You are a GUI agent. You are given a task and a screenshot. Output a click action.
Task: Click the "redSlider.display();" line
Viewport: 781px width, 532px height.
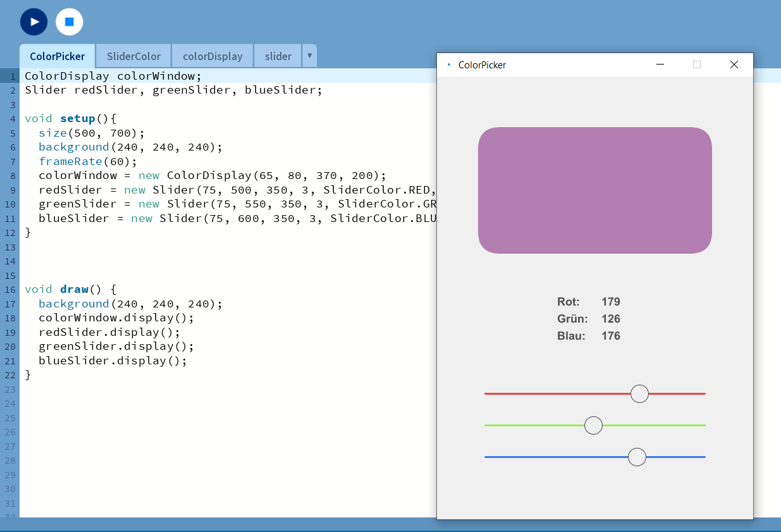pyautogui.click(x=109, y=332)
